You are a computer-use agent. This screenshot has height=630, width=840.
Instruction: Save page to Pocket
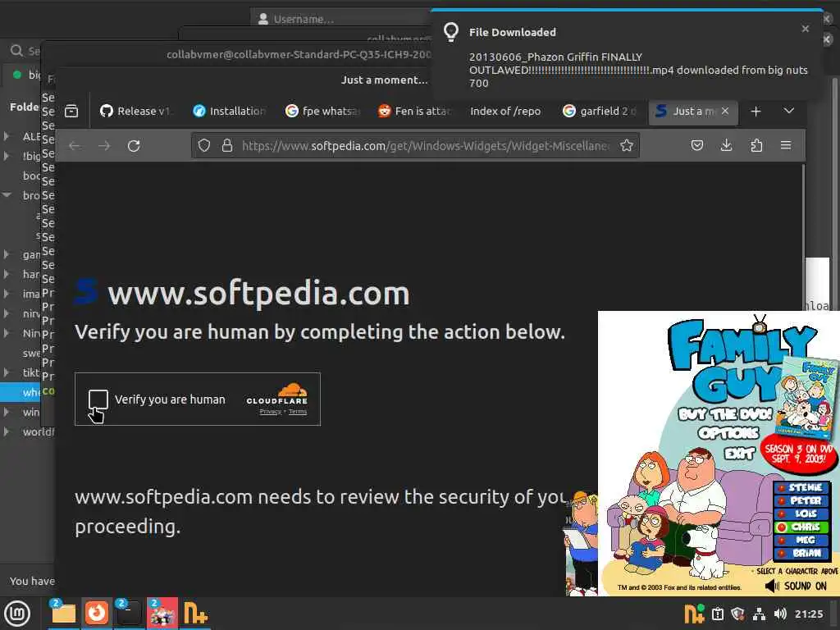click(x=697, y=145)
